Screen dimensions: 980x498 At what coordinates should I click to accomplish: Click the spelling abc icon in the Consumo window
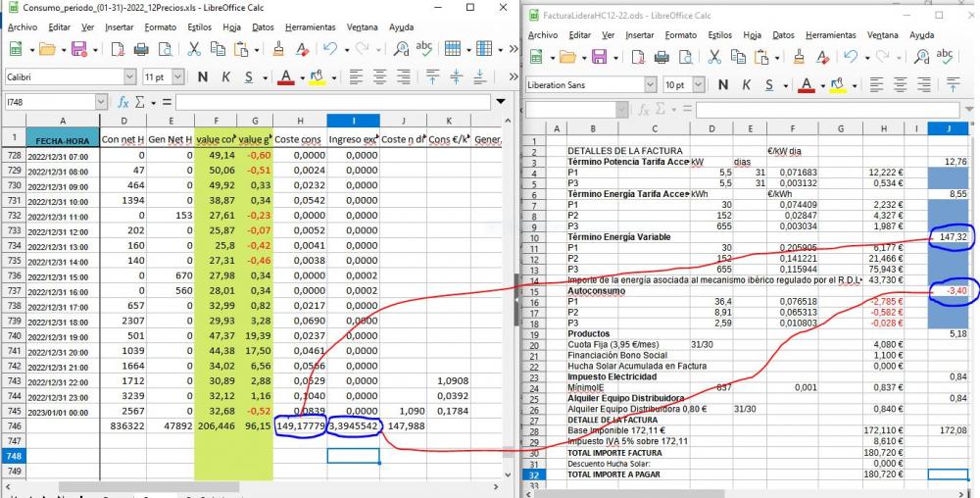[424, 47]
